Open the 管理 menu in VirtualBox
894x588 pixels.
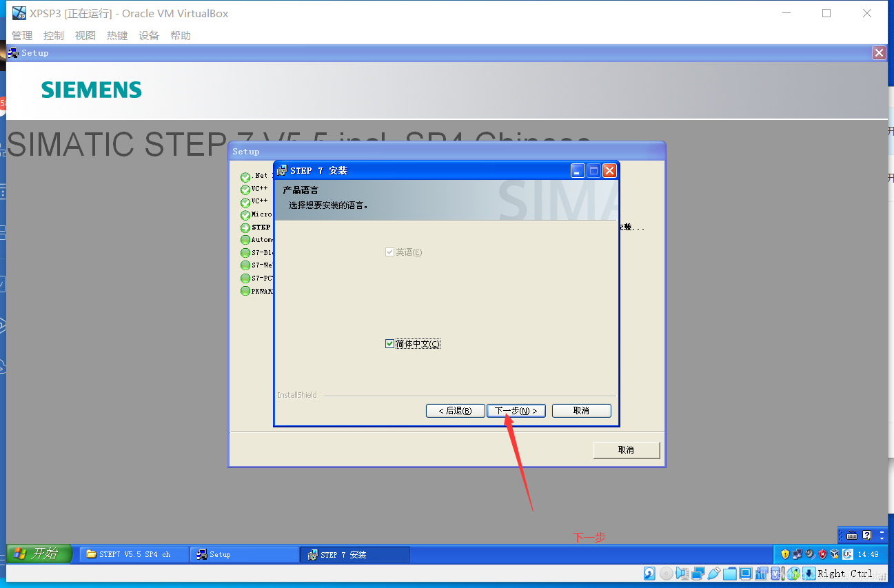click(x=22, y=35)
